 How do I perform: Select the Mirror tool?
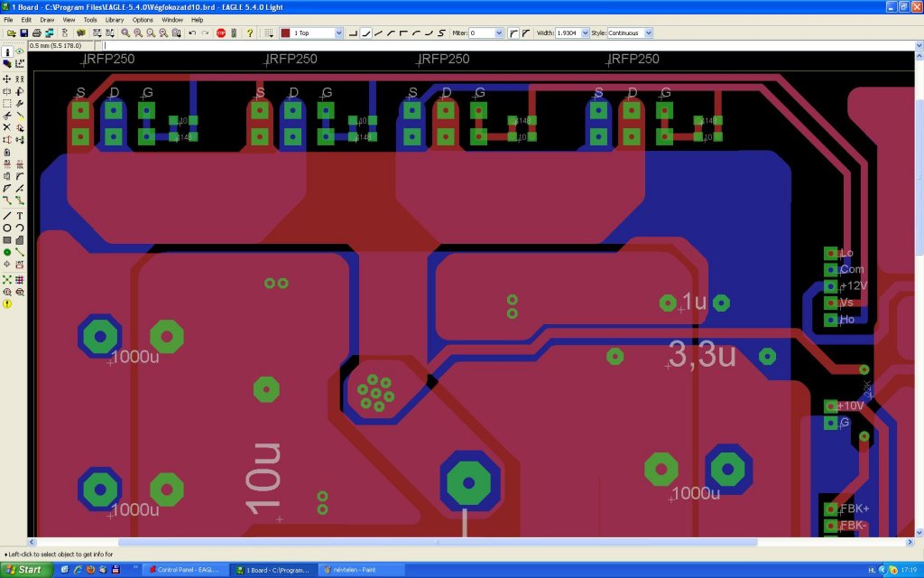[7, 91]
